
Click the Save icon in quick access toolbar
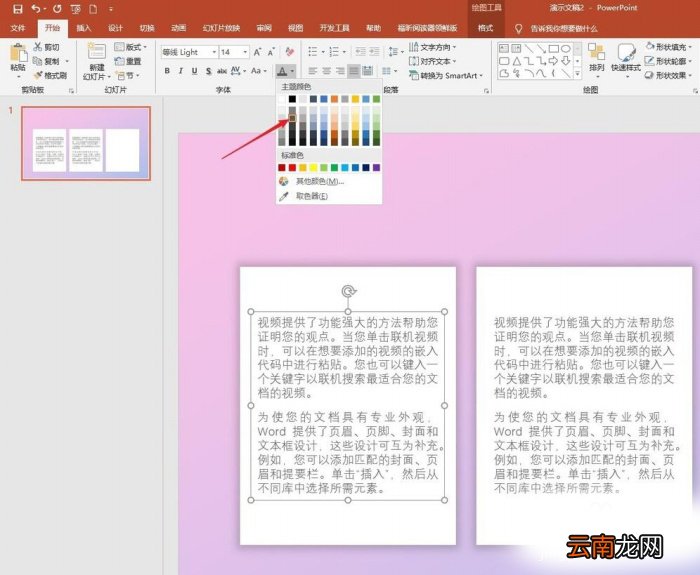point(17,8)
